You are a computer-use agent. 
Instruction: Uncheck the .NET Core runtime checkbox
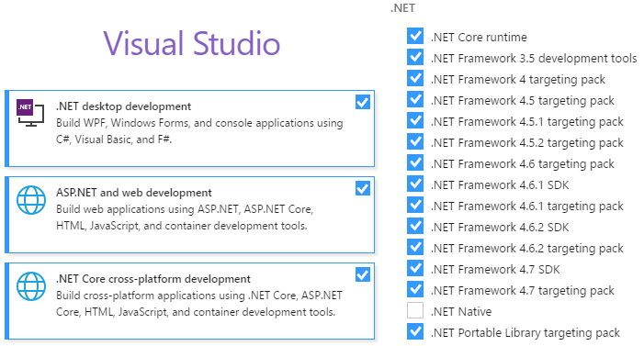(415, 36)
